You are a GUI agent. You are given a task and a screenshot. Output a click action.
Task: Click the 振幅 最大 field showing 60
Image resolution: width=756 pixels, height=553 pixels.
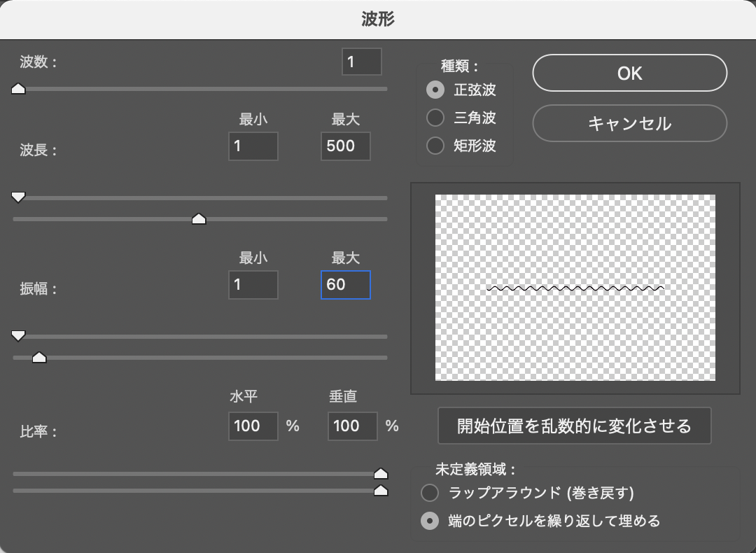345,285
